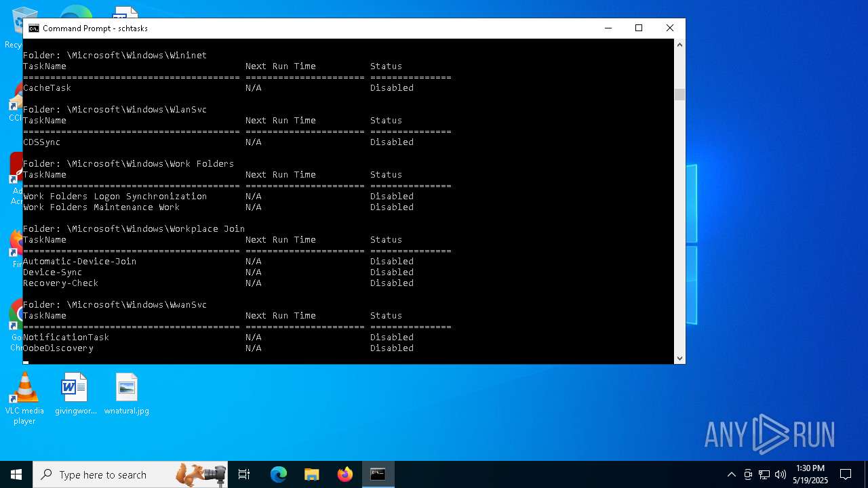Click the Type here to search box
Image resolution: width=868 pixels, height=488 pixels.
click(130, 474)
